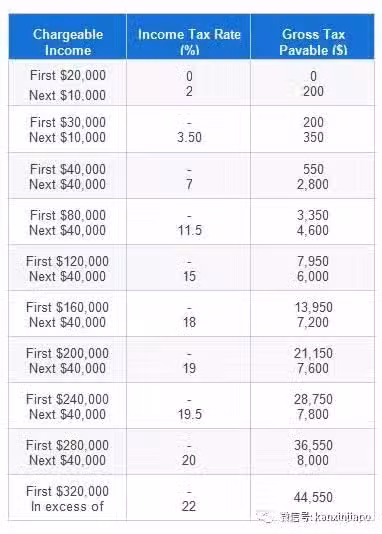Click the 7,950 gross tax value
This screenshot has width=382, height=534.
(313, 261)
